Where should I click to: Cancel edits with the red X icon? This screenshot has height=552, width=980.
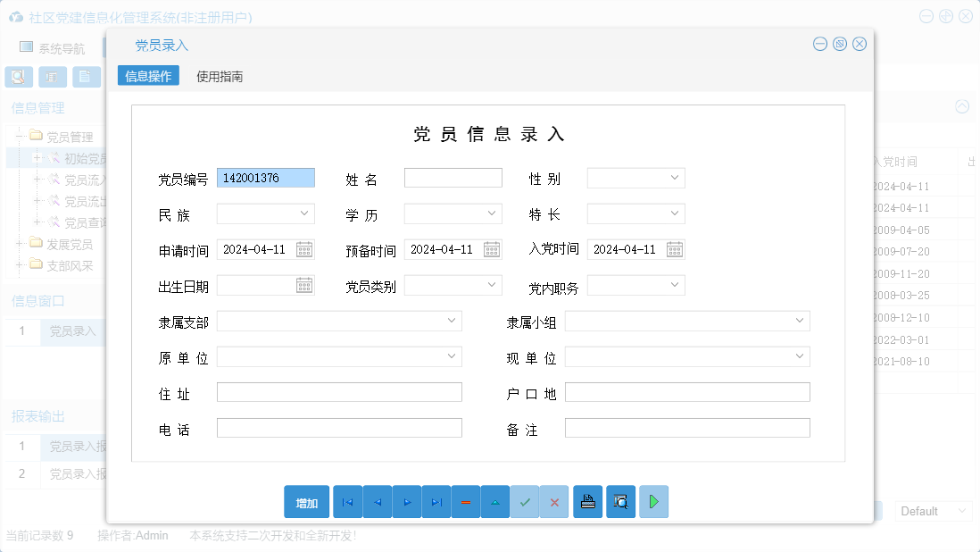[x=553, y=502]
